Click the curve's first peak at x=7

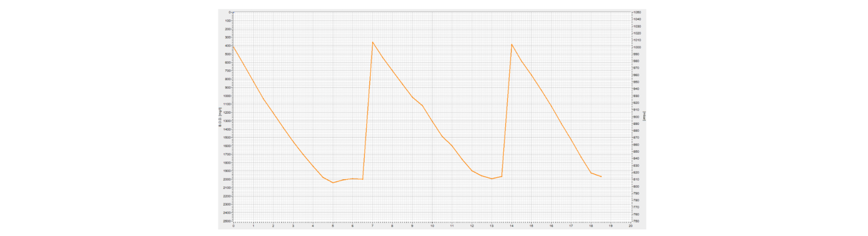click(x=373, y=42)
